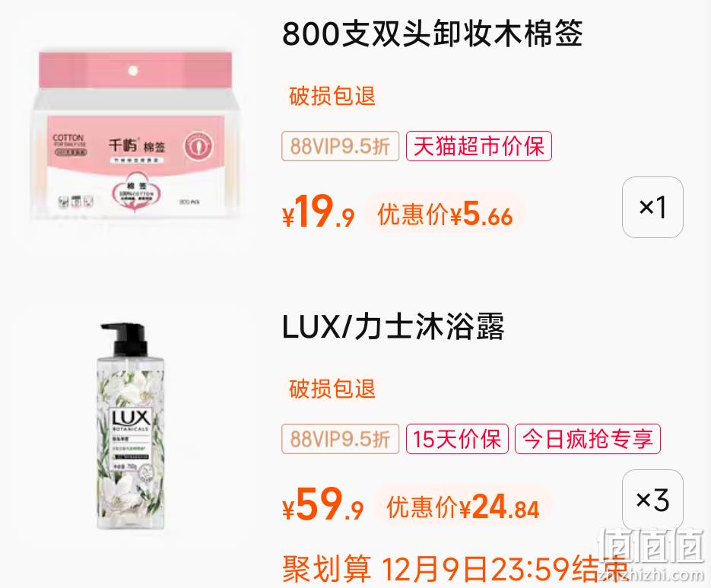The width and height of the screenshot is (711, 588).
Task: Tap LUX item's 破损包退 label
Action: [332, 389]
